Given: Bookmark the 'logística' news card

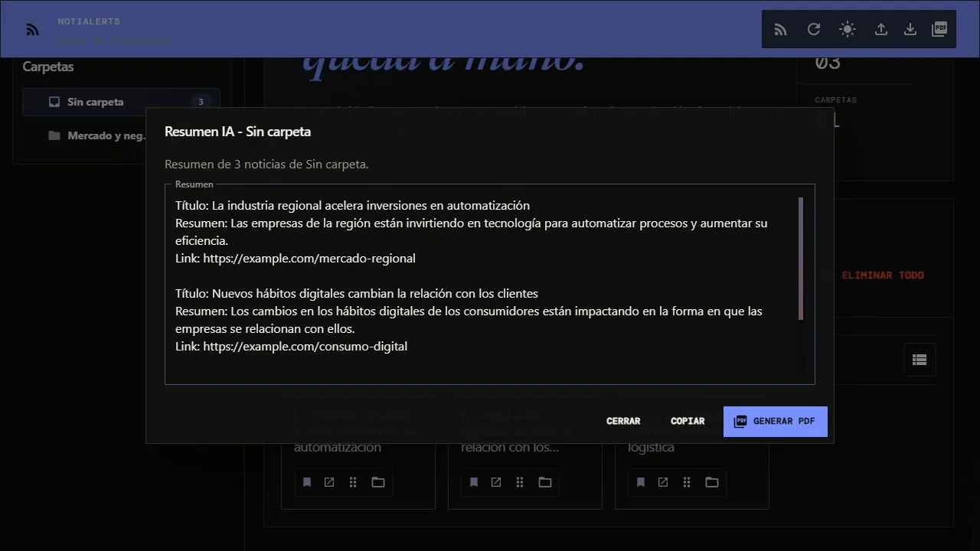Looking at the screenshot, I should point(641,482).
